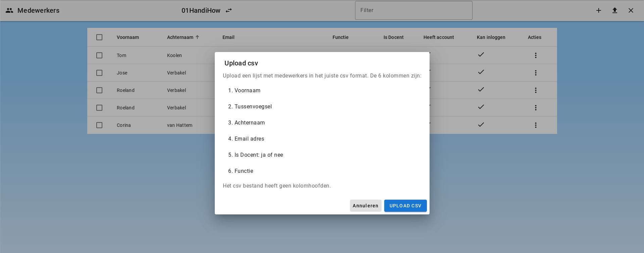Open the actions menu for Tom Koolen
This screenshot has height=253, width=644.
[536, 55]
